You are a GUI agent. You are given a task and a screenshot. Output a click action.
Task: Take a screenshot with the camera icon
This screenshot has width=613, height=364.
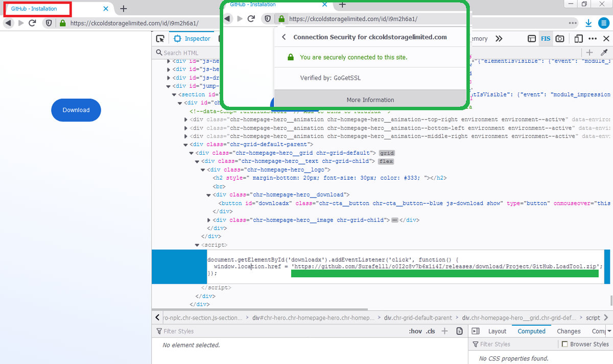[560, 39]
